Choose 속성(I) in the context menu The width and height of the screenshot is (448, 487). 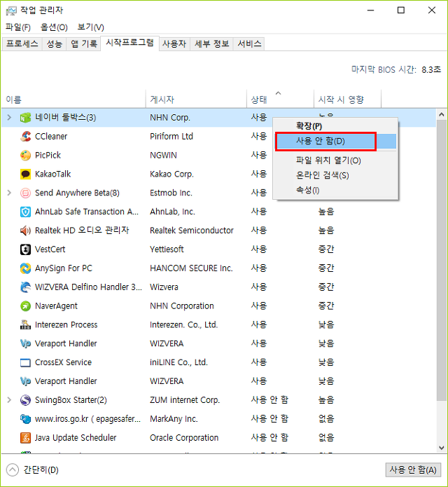[336, 190]
